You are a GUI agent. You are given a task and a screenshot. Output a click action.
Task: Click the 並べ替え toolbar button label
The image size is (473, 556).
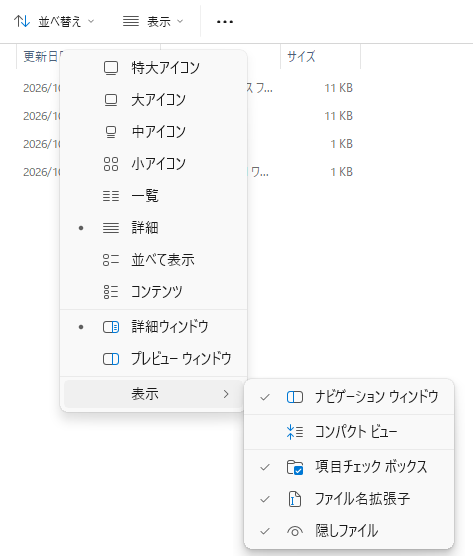(x=60, y=22)
